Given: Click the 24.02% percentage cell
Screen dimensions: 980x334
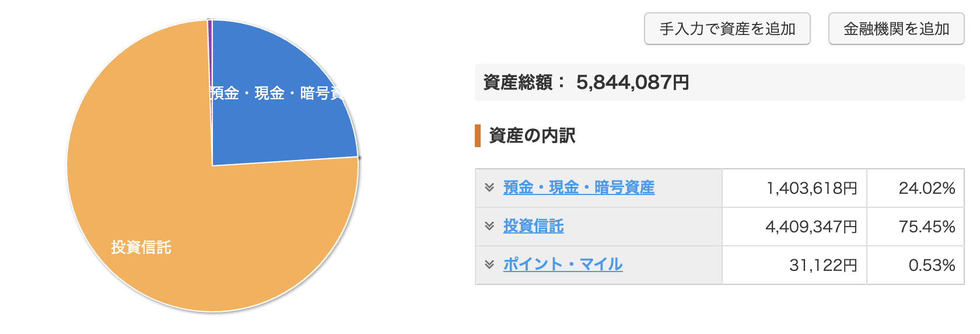Looking at the screenshot, I should (x=926, y=188).
